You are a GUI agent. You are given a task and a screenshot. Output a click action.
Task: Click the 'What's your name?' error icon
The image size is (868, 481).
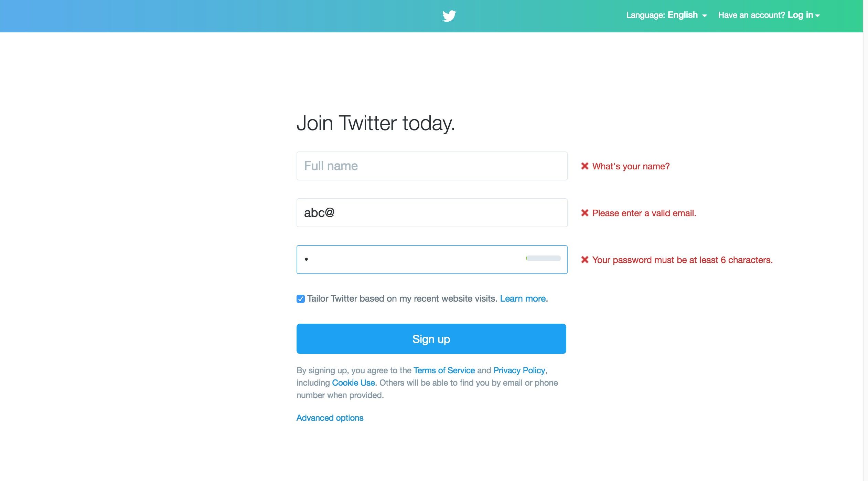pyautogui.click(x=584, y=166)
